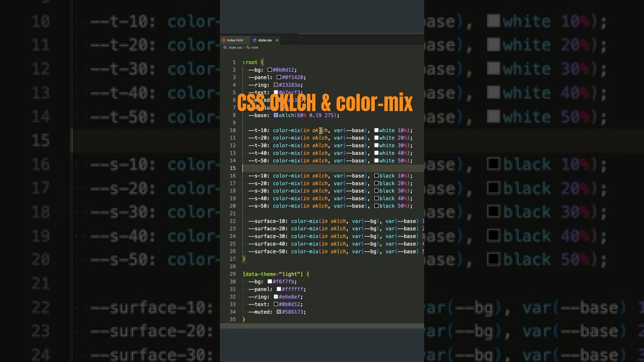Click the --surface-40 property name

[x=268, y=244]
